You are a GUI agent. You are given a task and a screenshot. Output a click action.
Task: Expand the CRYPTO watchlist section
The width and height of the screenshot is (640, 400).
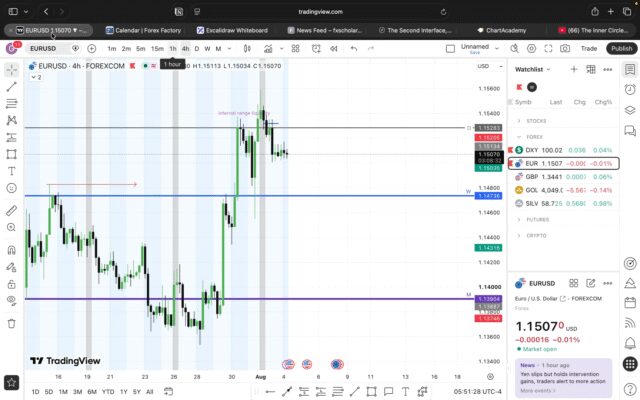[x=519, y=236]
